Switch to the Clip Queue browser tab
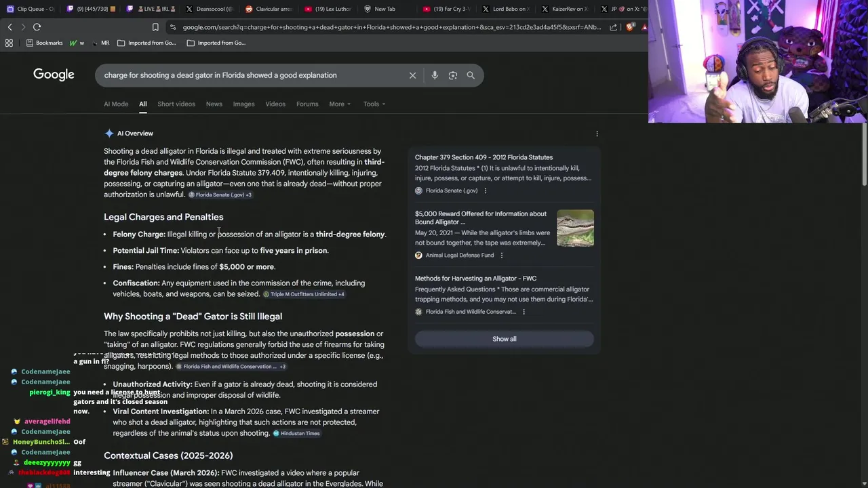 (31, 9)
